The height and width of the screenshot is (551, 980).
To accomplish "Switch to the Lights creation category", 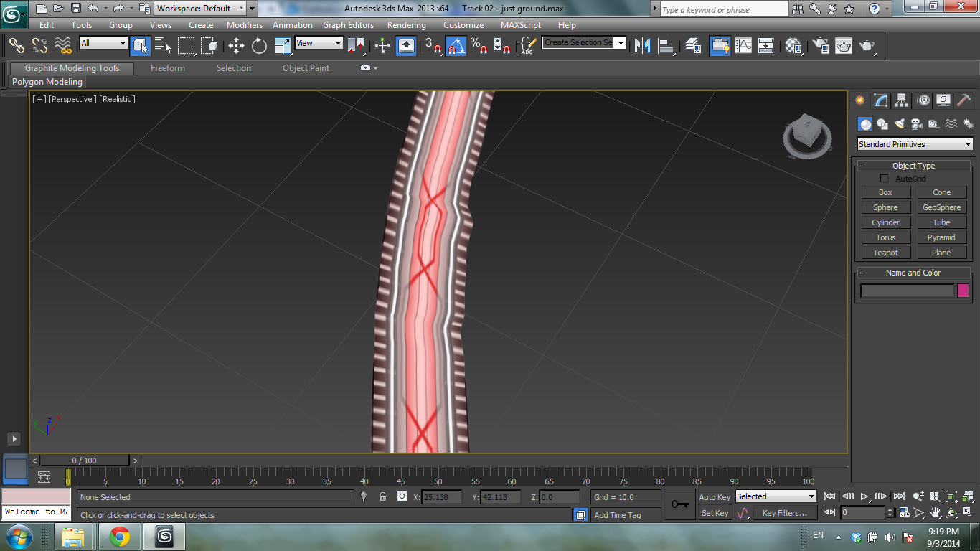I will (900, 123).
